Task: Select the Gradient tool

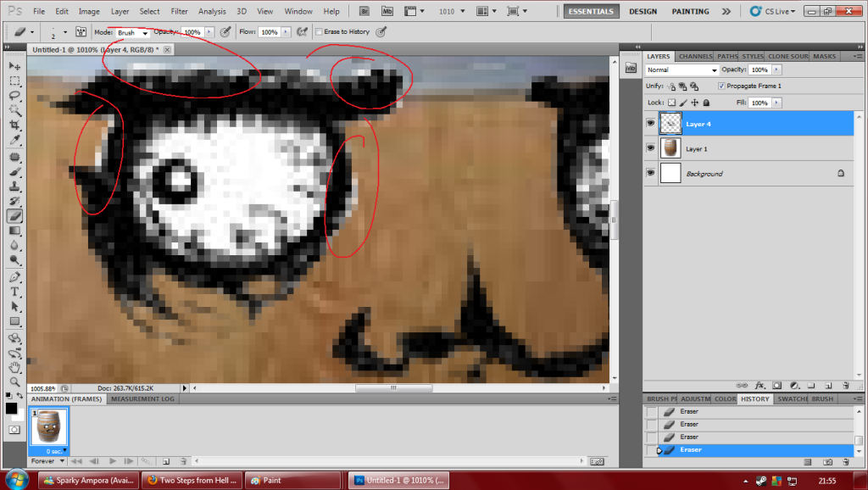Action: coord(14,231)
